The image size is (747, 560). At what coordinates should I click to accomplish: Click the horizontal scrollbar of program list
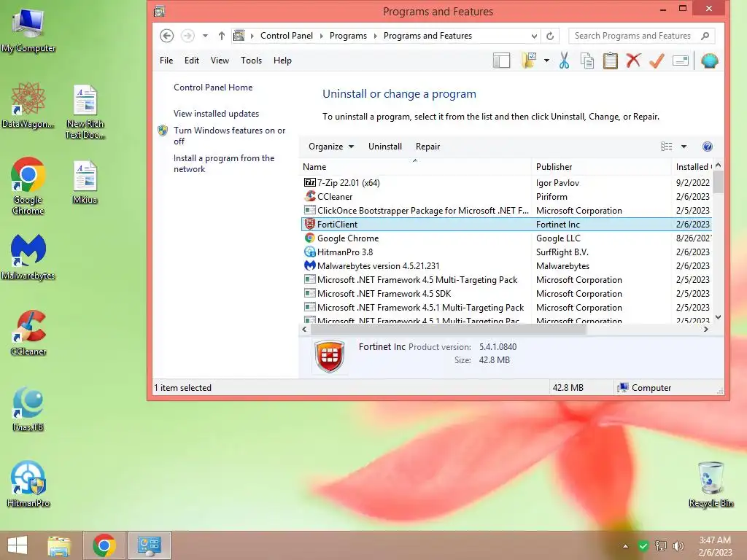click(x=449, y=329)
